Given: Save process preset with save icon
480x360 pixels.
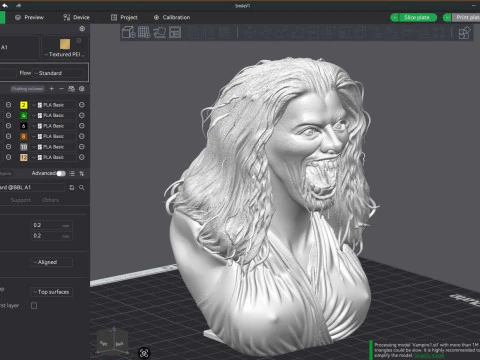Looking at the screenshot, I should [72, 188].
